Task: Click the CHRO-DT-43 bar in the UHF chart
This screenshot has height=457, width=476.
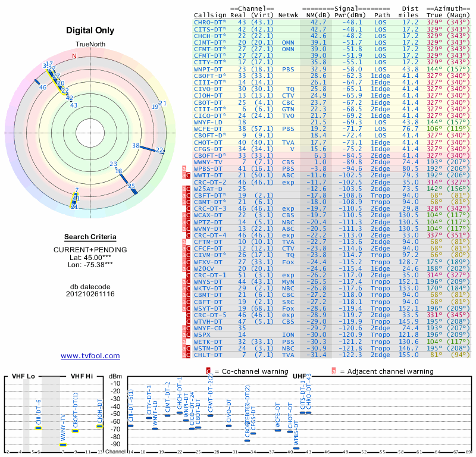Action: [x=308, y=412]
